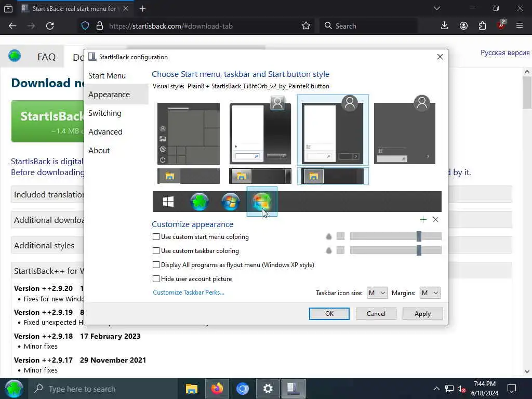Open Firefox from the taskbar
Viewport: 532px width, 399px height.
[217, 389]
